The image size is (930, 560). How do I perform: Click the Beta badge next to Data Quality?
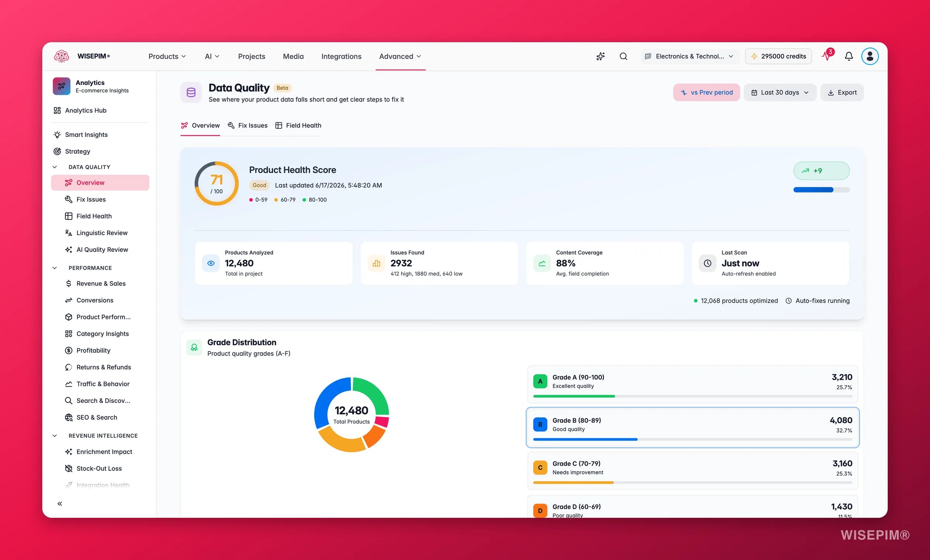click(282, 88)
